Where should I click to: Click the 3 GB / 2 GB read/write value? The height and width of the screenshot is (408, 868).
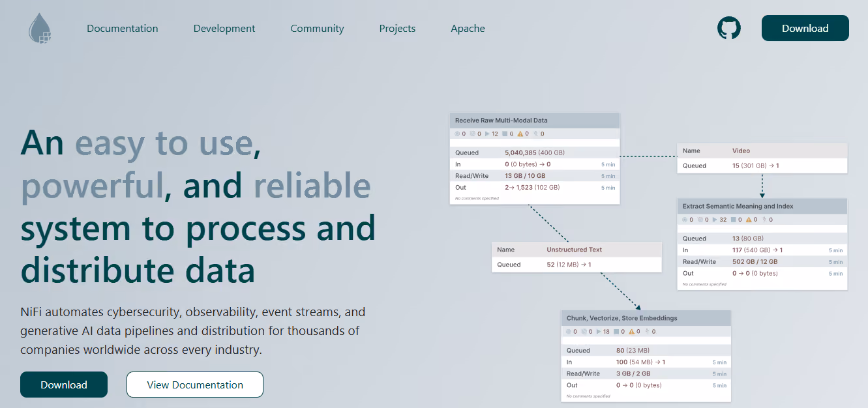(x=633, y=374)
